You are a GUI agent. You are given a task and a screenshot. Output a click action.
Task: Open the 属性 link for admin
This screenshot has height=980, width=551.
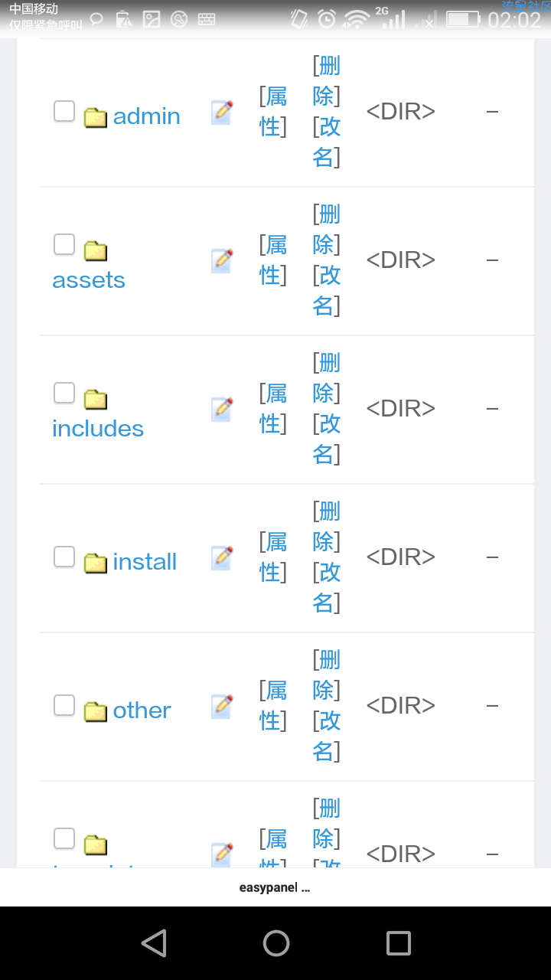click(x=273, y=111)
